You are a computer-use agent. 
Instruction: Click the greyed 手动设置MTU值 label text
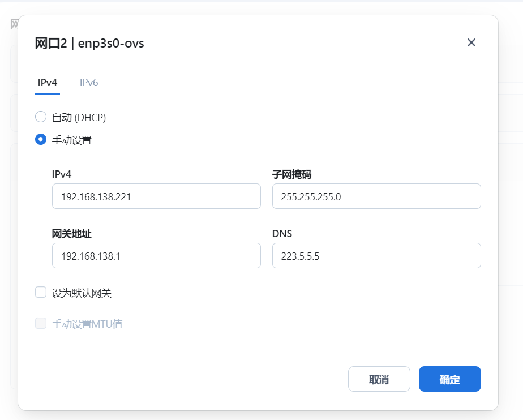point(87,324)
